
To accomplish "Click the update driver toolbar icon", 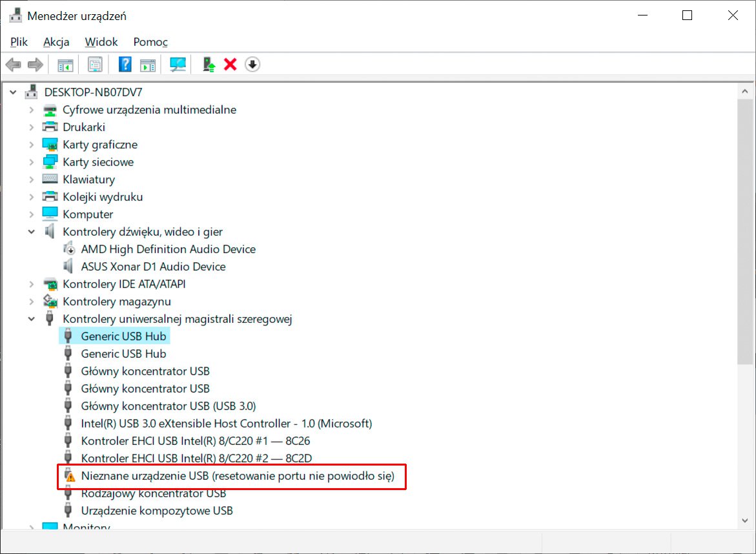I will 209,64.
